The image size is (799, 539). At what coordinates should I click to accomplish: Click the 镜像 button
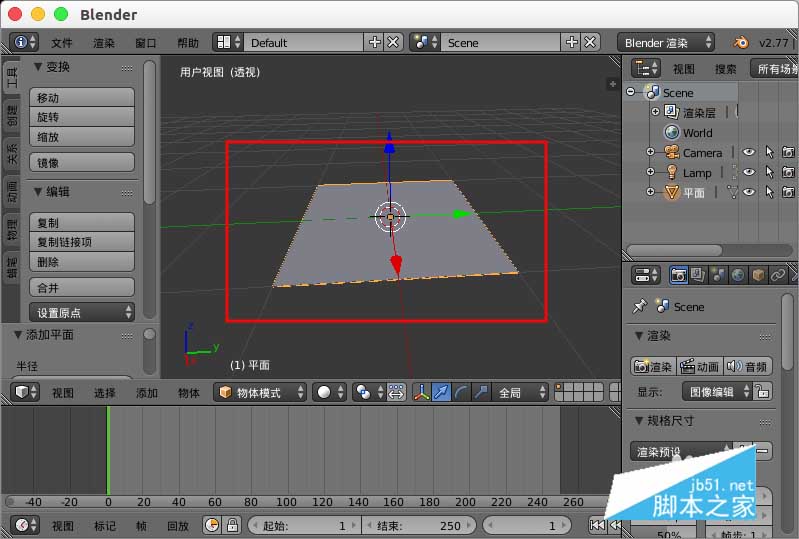[x=82, y=163]
